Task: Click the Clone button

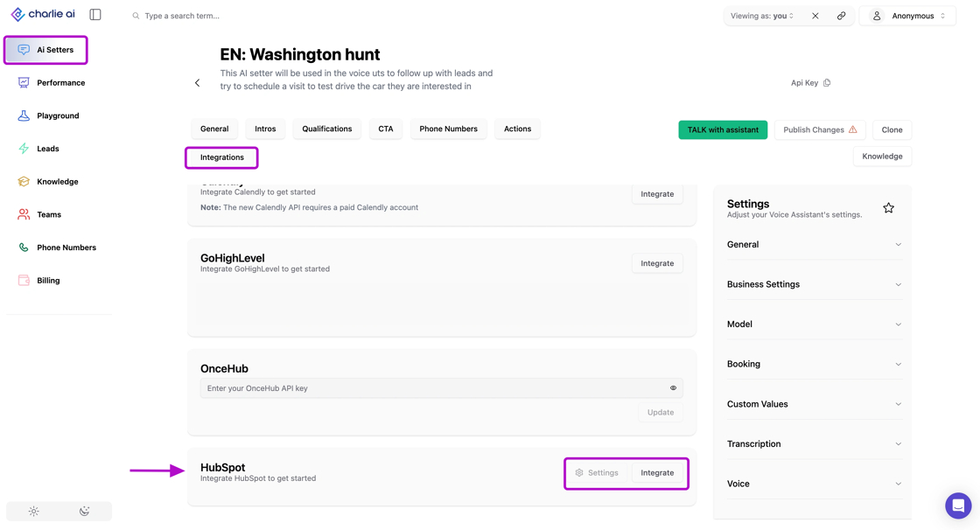Action: 892,130
